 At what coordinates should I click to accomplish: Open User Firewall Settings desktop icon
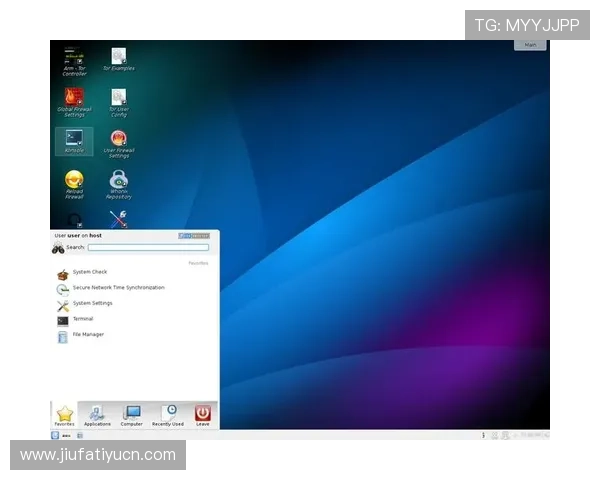(119, 140)
